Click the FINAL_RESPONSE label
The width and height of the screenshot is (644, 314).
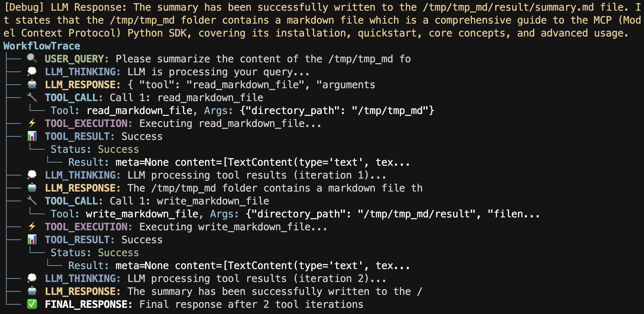(x=88, y=304)
